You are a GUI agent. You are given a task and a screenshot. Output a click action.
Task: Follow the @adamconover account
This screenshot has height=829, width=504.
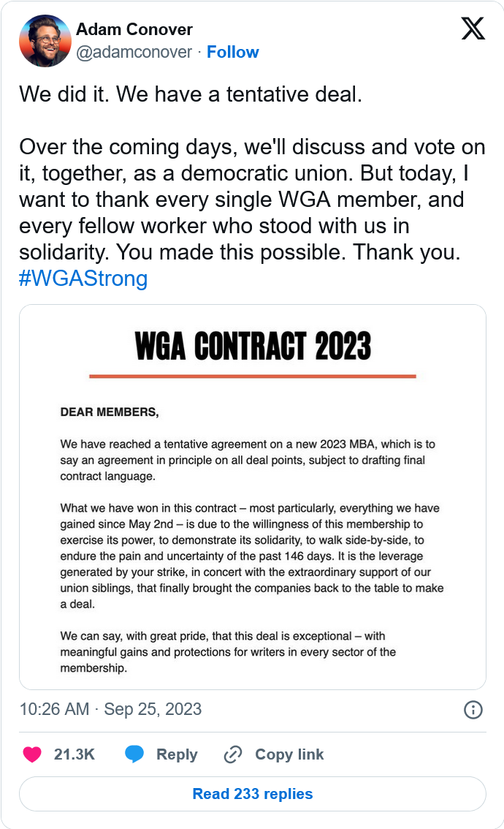pyautogui.click(x=232, y=52)
